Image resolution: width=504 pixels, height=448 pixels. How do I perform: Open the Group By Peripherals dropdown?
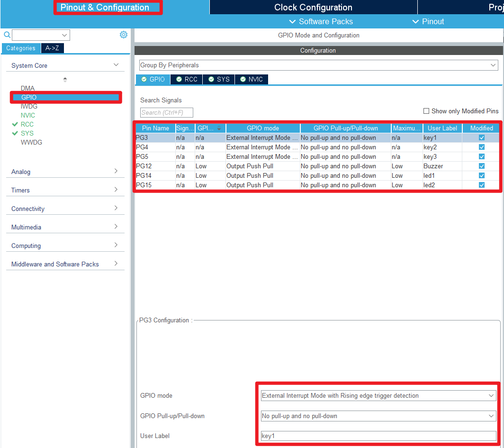pos(318,65)
